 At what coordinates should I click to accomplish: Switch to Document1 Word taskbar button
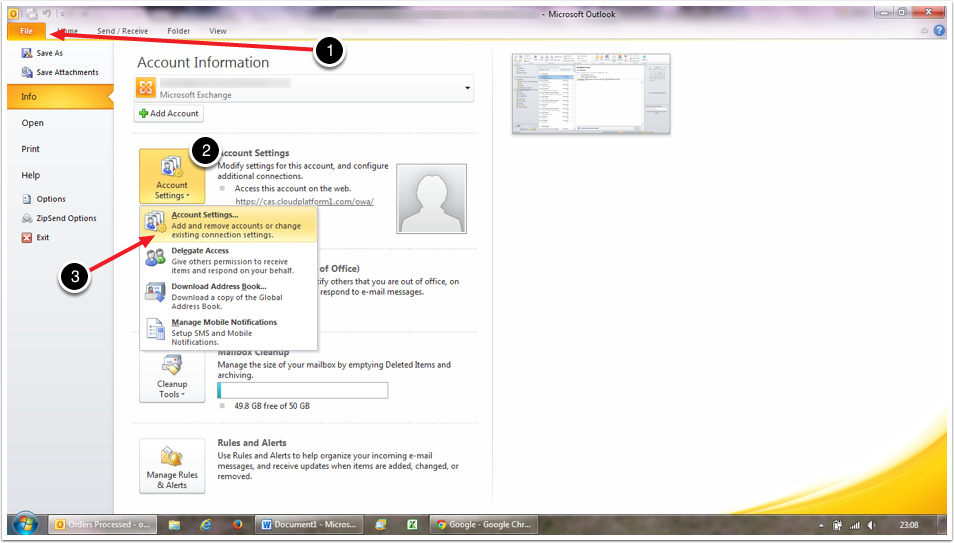(309, 524)
